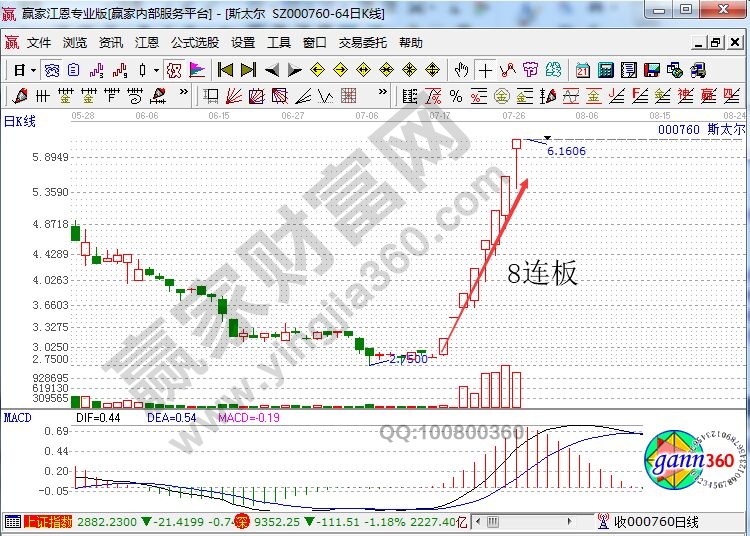Jump to first bar with skip-to-start arrow
This screenshot has height=536, width=750.
225,70
